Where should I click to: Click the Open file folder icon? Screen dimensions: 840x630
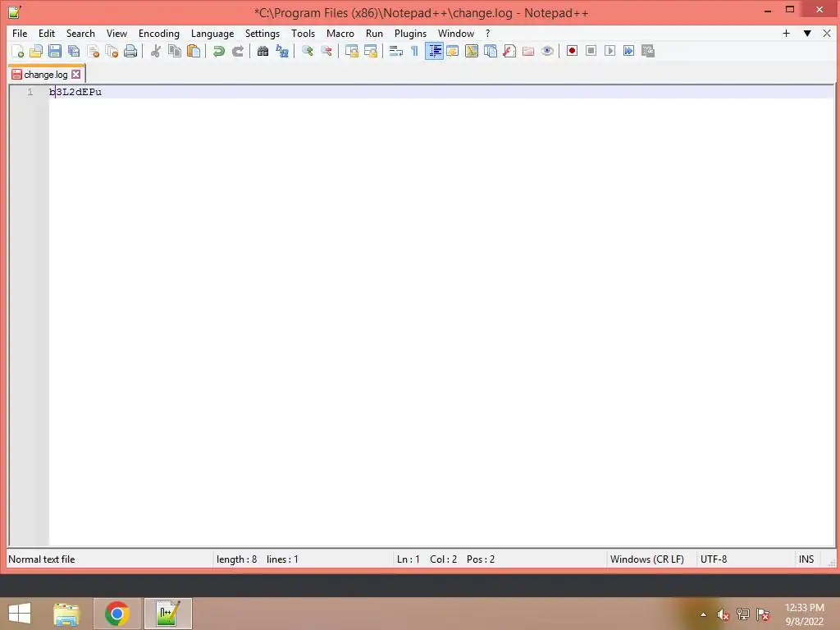click(36, 51)
